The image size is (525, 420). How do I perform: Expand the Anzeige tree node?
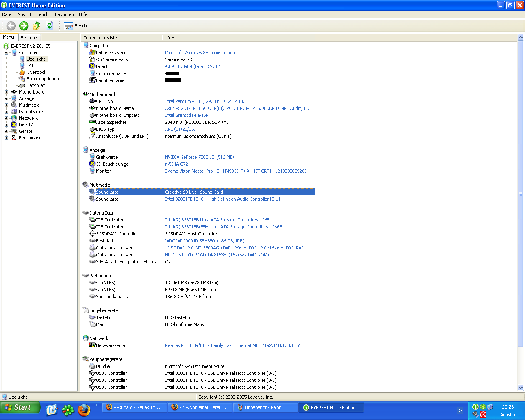click(x=6, y=98)
